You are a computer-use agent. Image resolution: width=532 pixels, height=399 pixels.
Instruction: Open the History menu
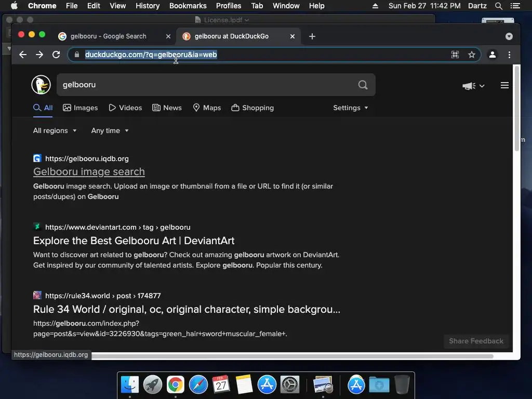pyautogui.click(x=148, y=6)
